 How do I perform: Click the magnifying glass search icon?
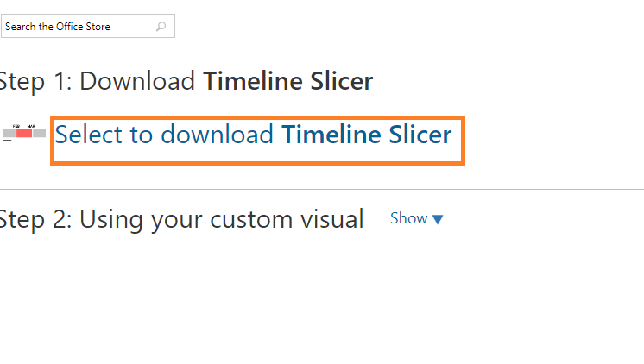pos(161,27)
